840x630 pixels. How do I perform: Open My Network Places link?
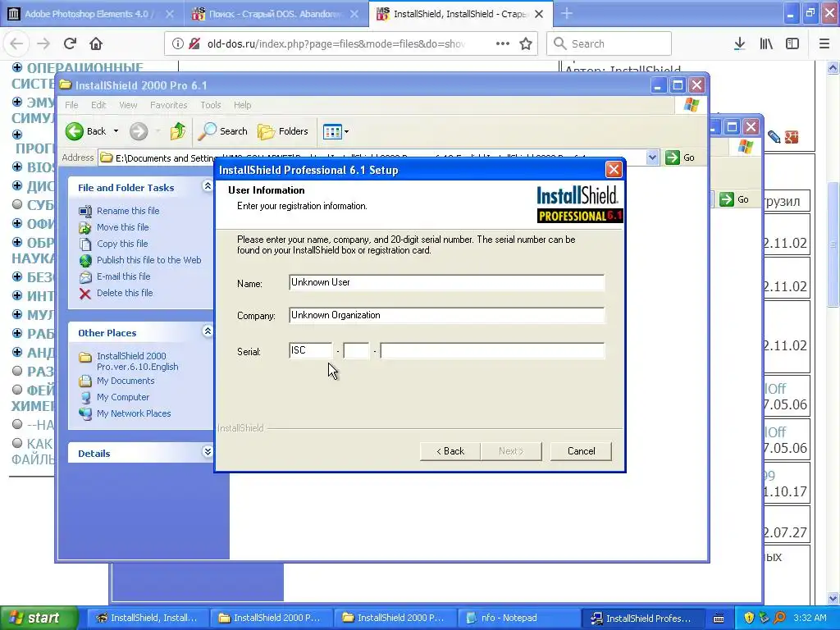pos(134,413)
